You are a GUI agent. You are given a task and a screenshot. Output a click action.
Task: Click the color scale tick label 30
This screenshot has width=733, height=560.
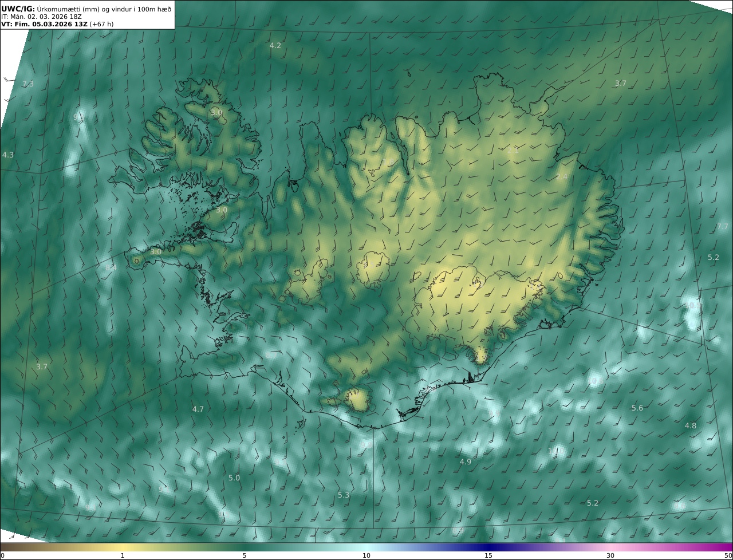[x=610, y=555]
